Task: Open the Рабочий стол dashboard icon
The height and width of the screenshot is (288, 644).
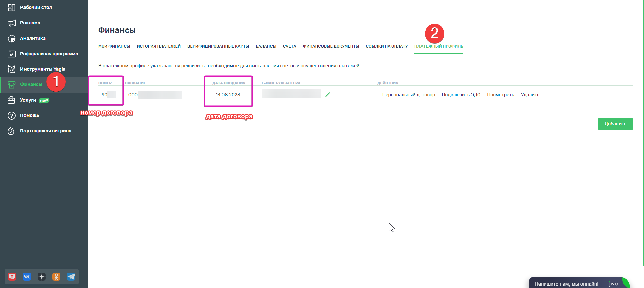Action: coord(12,7)
